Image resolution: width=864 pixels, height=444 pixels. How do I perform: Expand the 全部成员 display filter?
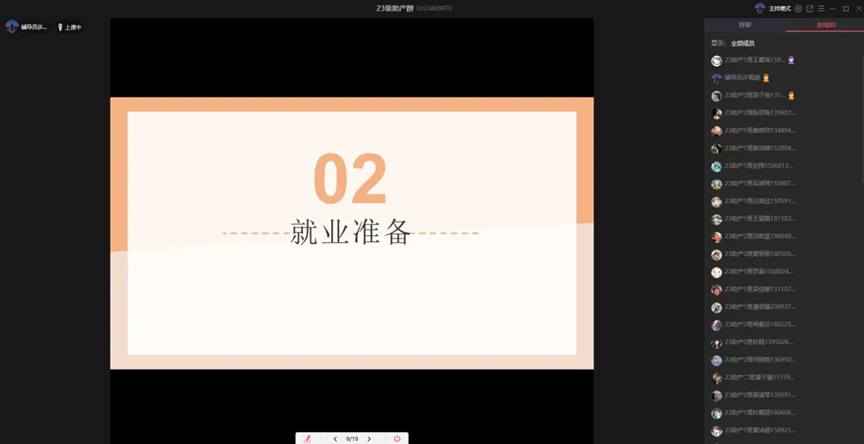742,43
